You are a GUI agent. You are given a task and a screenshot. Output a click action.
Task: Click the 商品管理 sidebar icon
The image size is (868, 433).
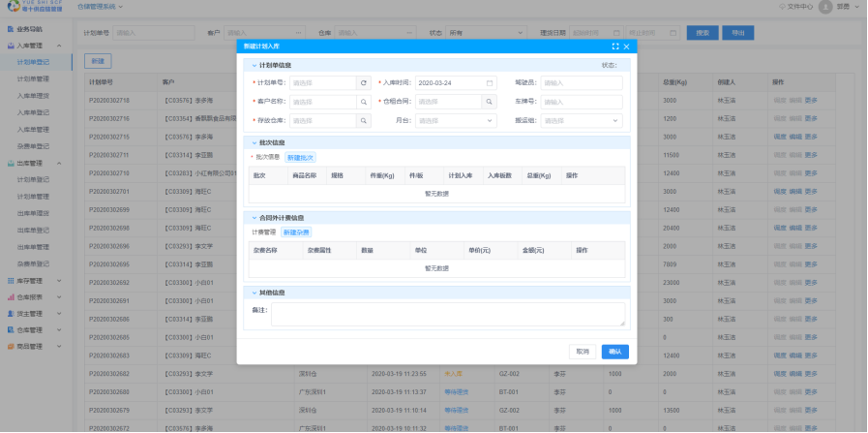(11, 347)
